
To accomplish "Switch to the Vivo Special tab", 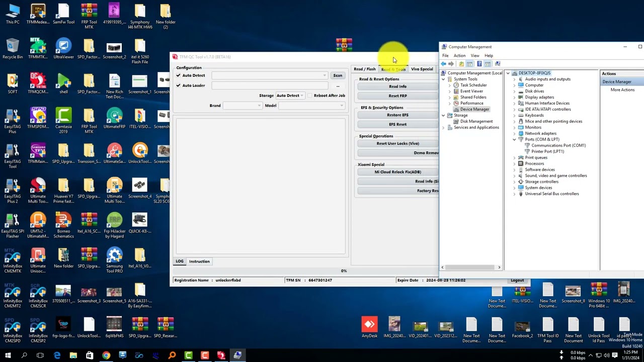I will pos(422,69).
